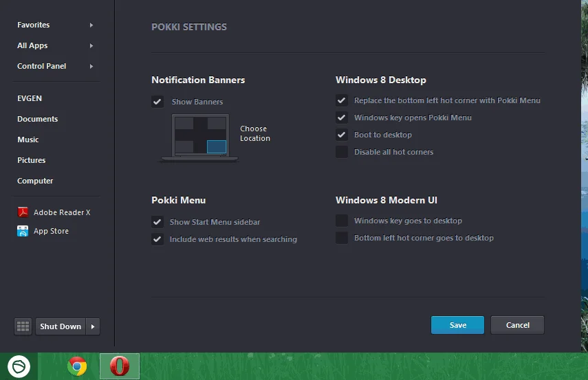Uncheck Replace bottom left hot corner with Pokki Menu
This screenshot has height=380, width=588.
tap(342, 100)
